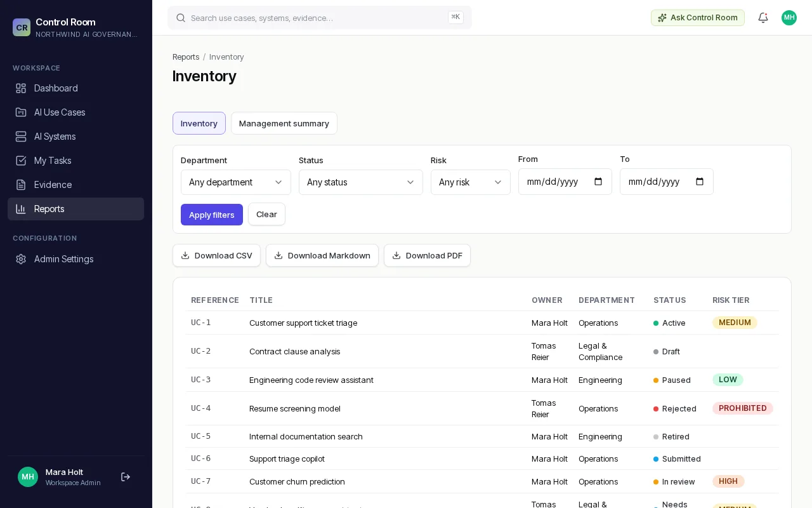812x508 pixels.
Task: Click the Reports breadcrumb link
Action: [186, 57]
